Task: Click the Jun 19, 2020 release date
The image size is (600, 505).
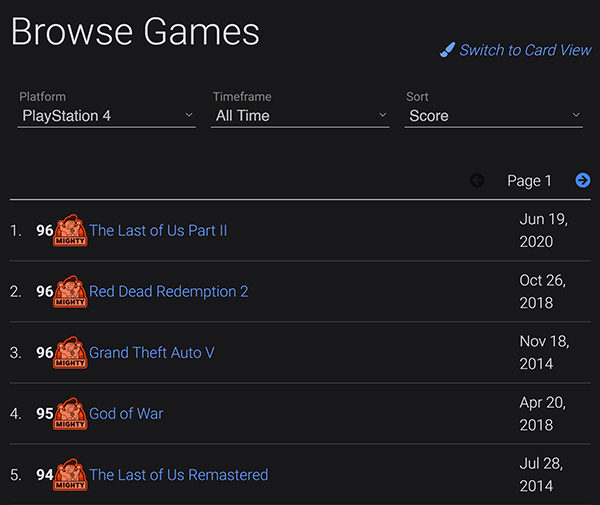Action: pos(543,230)
